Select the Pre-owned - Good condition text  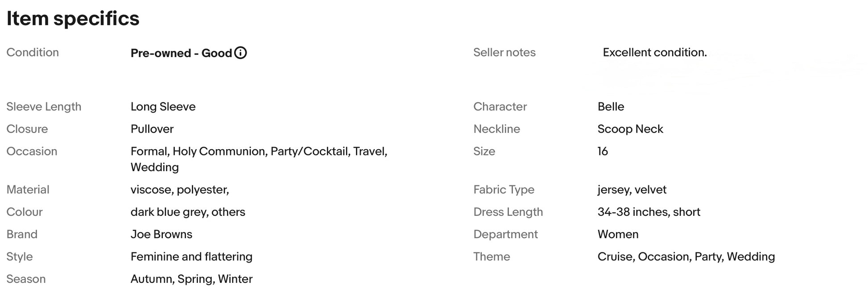[x=181, y=53]
